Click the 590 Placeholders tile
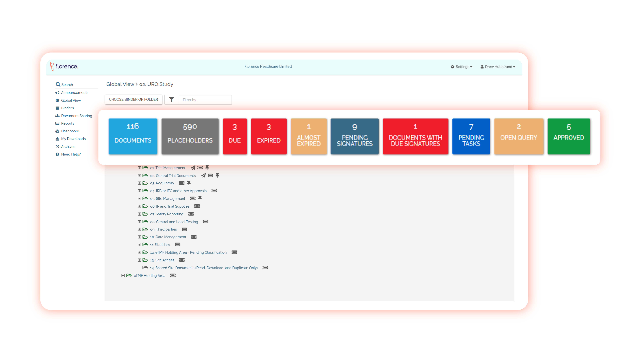Viewport: 628px width, 364px height. tap(190, 136)
